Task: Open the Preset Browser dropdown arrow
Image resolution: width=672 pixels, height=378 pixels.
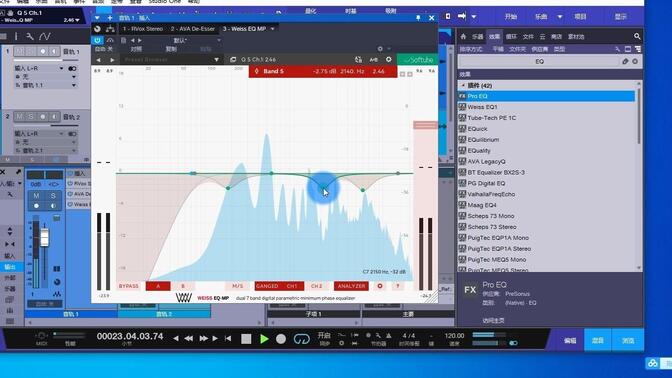Action: (216, 60)
